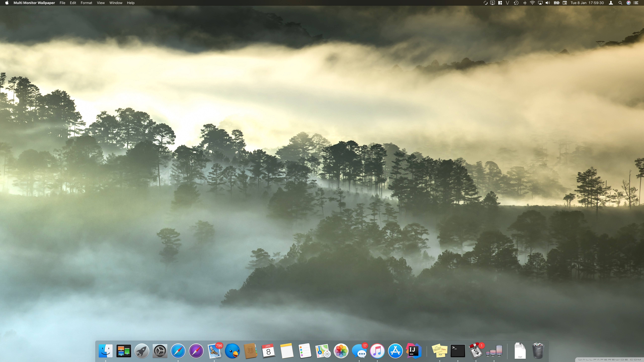The width and height of the screenshot is (644, 362).
Task: Open purple Safari Technology Preview icon
Action: coord(196,351)
